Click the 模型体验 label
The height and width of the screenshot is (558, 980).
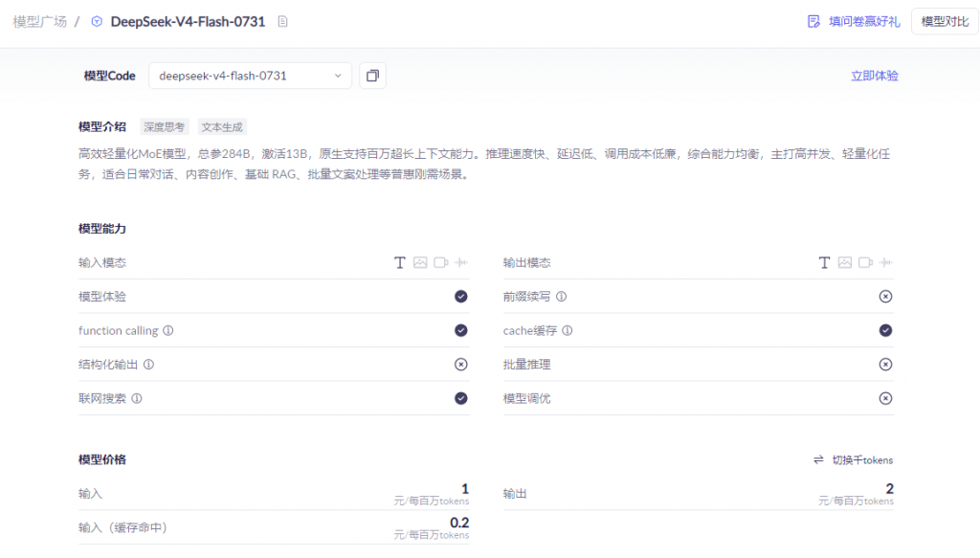click(x=102, y=296)
